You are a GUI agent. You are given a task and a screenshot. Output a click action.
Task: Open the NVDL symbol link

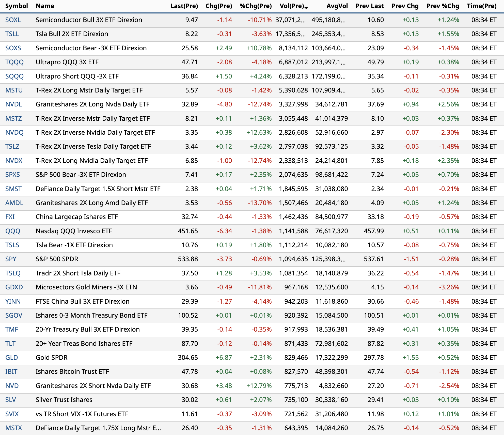pos(13,104)
